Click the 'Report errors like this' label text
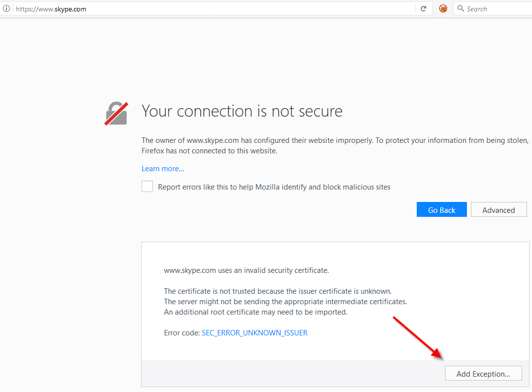Screen dimensions: 532x392 274,187
